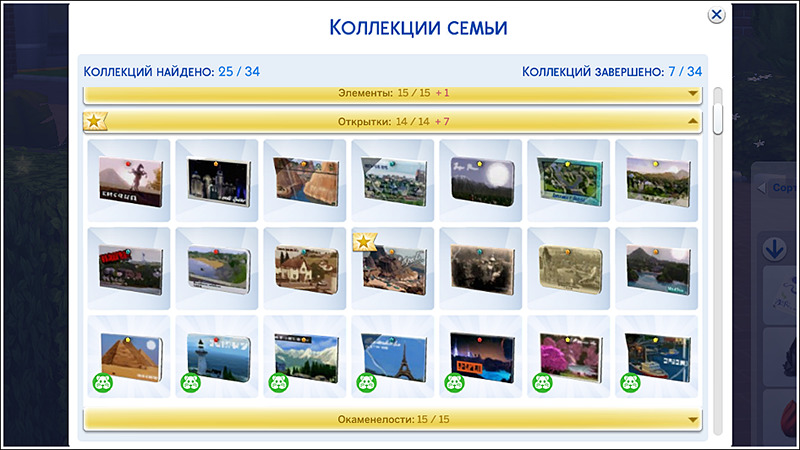The width and height of the screenshot is (800, 450).
Task: Select the neon night city postcard
Action: click(481, 356)
